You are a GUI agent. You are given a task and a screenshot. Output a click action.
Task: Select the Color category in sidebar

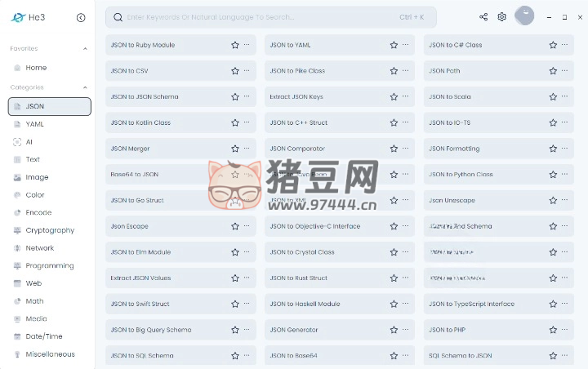(34, 195)
